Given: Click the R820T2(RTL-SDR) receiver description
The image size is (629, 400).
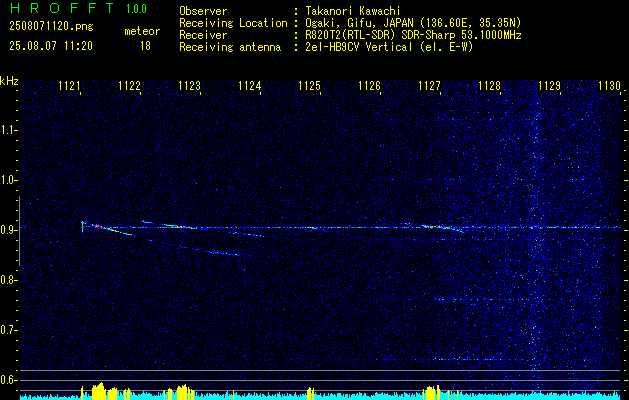Looking at the screenshot, I should 413,35.
